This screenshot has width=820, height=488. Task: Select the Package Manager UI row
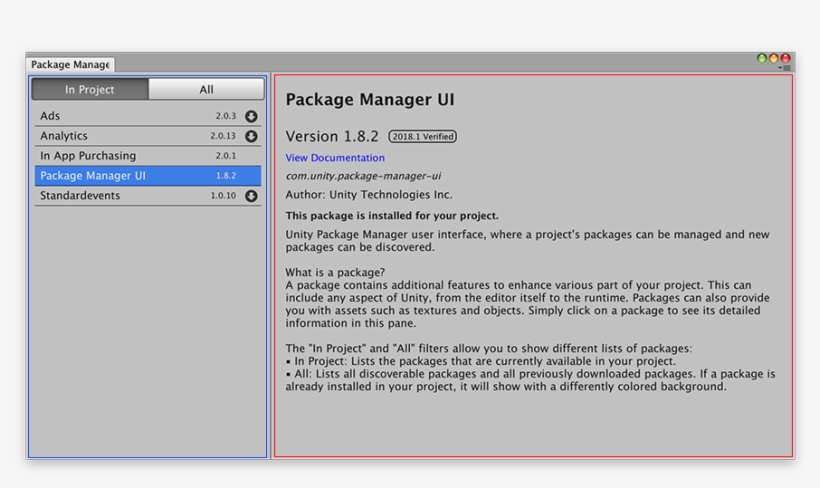[x=147, y=175]
